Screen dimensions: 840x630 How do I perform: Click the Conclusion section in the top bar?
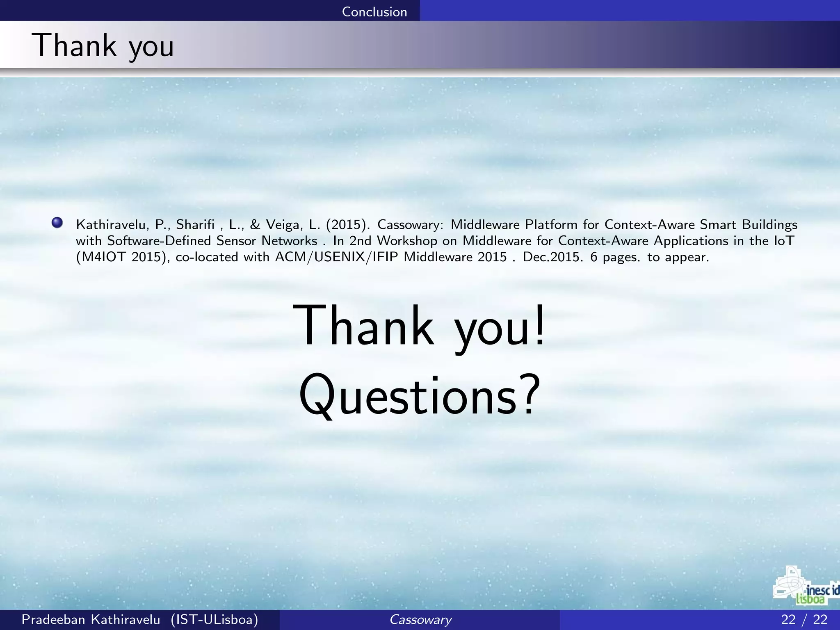click(x=374, y=11)
